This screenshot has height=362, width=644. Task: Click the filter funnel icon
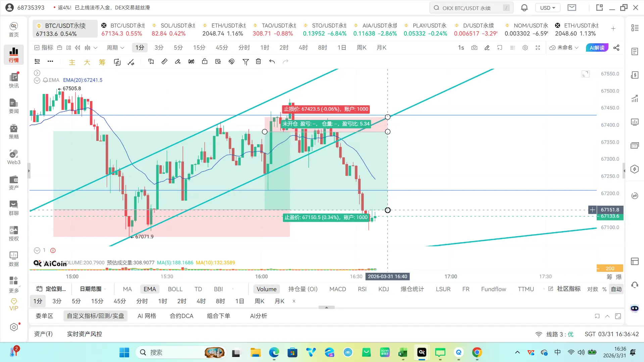coord(246,62)
